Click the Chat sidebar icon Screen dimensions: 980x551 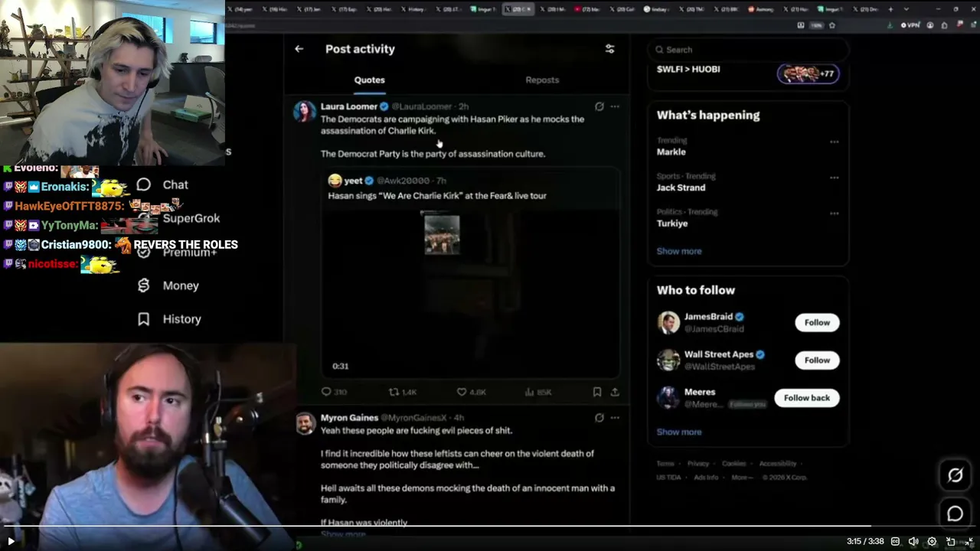(x=143, y=184)
